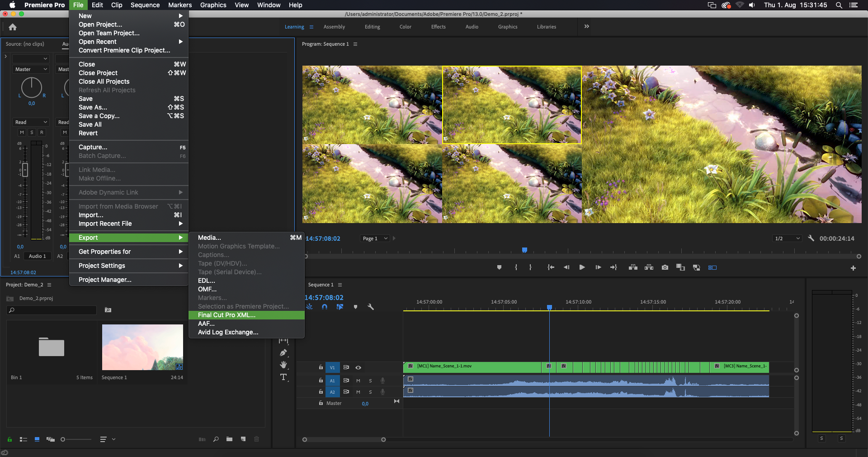This screenshot has height=457, width=868.
Task: Click the Sequence 1 thumbnail in project
Action: click(x=142, y=347)
